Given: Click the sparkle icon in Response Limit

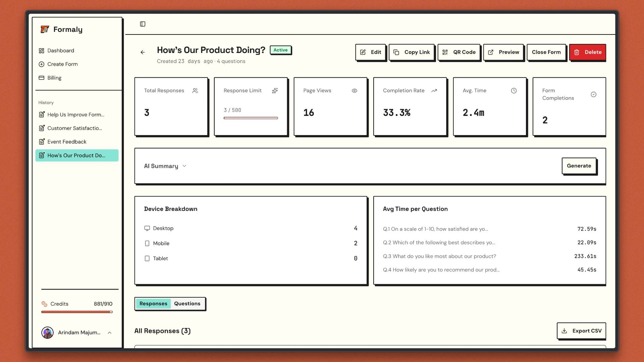Looking at the screenshot, I should [x=275, y=91].
